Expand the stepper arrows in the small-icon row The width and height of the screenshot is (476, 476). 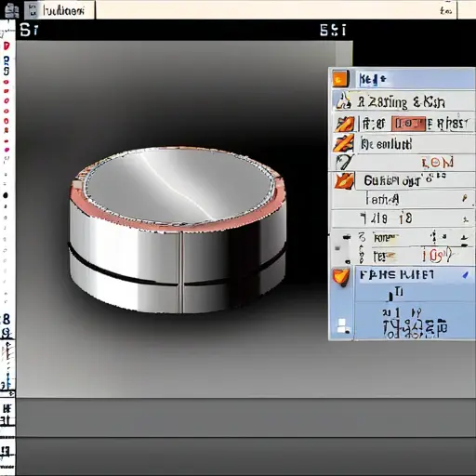[x=434, y=238]
